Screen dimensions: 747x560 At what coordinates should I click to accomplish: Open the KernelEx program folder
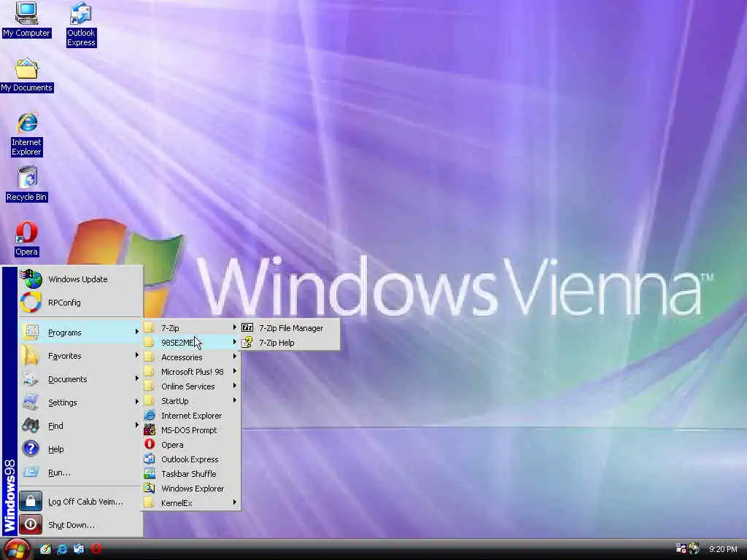[x=191, y=503]
